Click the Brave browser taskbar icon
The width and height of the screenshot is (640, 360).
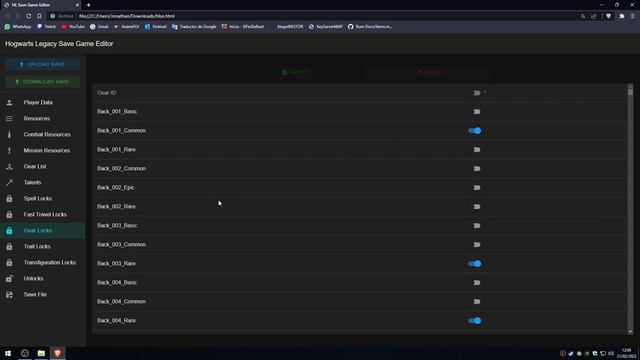pos(58,353)
